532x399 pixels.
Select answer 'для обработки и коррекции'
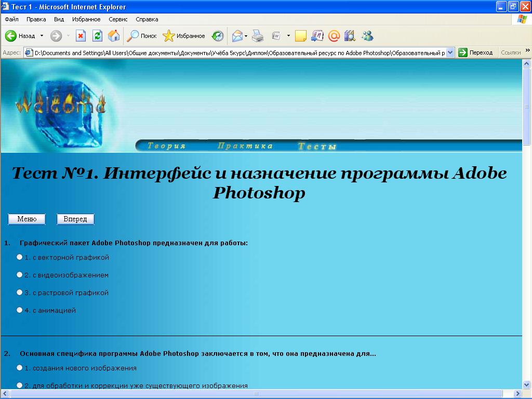(19, 385)
